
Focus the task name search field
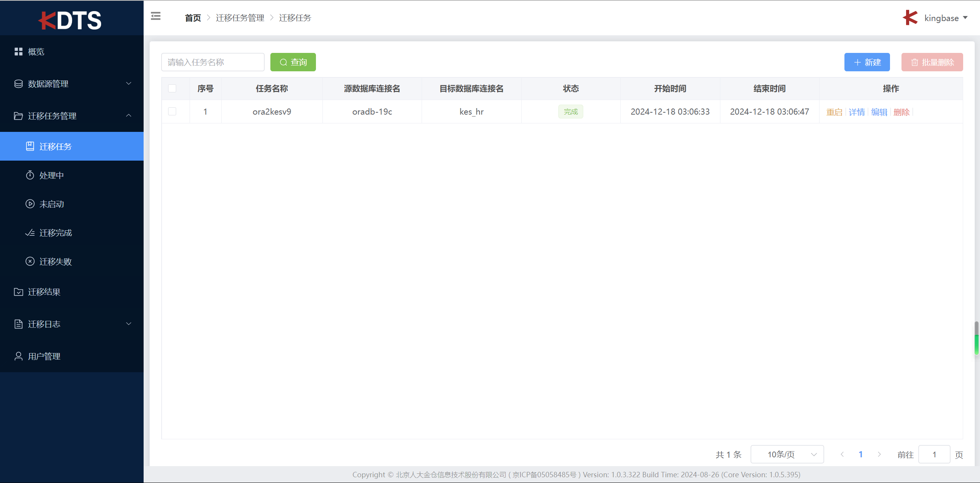coord(213,62)
